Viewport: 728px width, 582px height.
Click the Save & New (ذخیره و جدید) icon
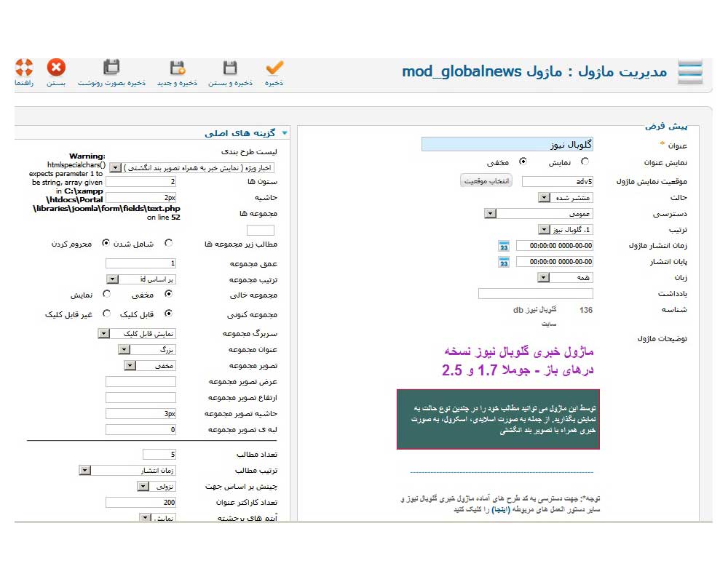(177, 68)
